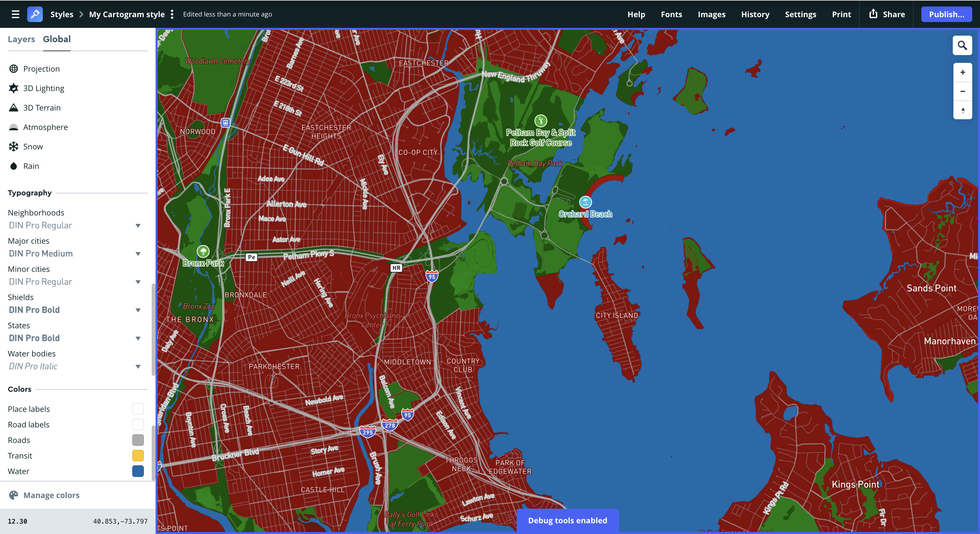The height and width of the screenshot is (534, 980).
Task: Reset map bearing with compass control
Action: (963, 111)
